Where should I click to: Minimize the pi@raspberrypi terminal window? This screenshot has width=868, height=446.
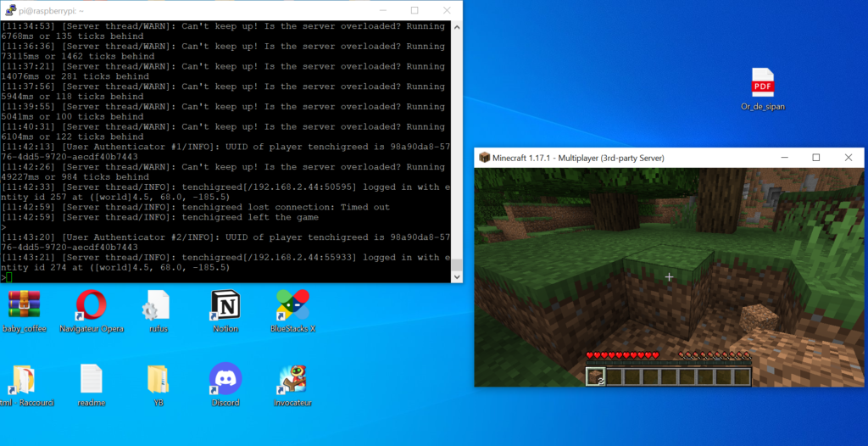tap(382, 10)
